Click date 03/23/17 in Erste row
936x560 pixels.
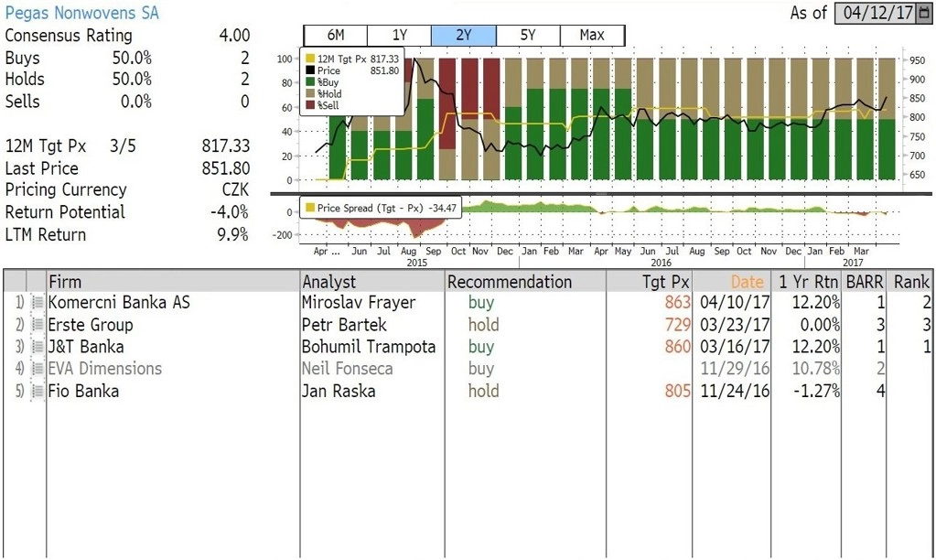[x=735, y=325]
